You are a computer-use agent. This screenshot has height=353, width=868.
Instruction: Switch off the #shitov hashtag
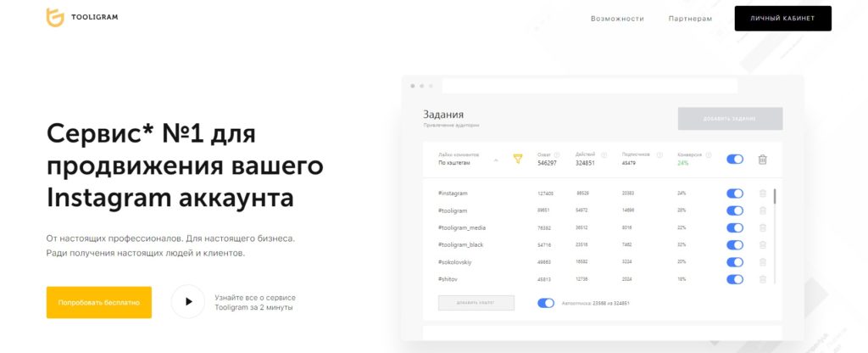735,279
